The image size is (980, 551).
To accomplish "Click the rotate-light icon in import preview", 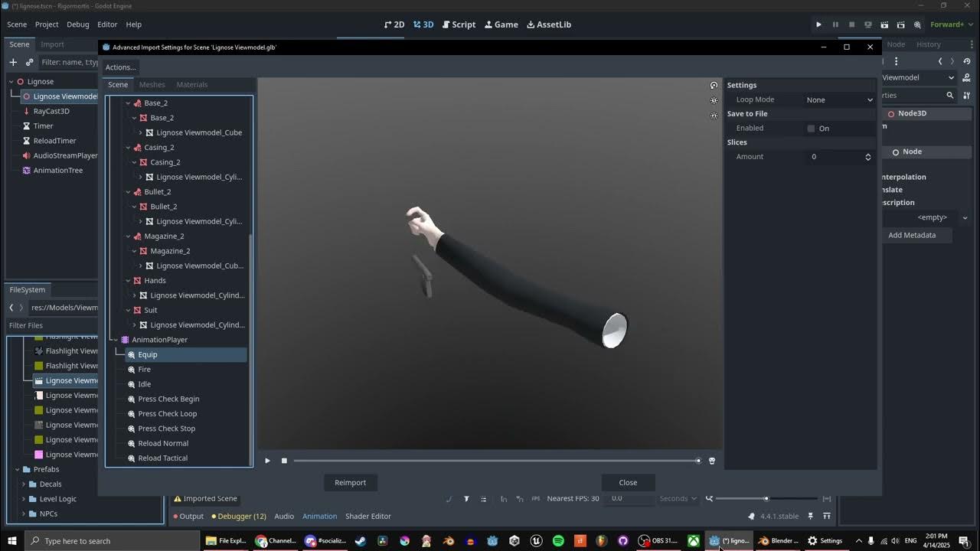I will [714, 86].
